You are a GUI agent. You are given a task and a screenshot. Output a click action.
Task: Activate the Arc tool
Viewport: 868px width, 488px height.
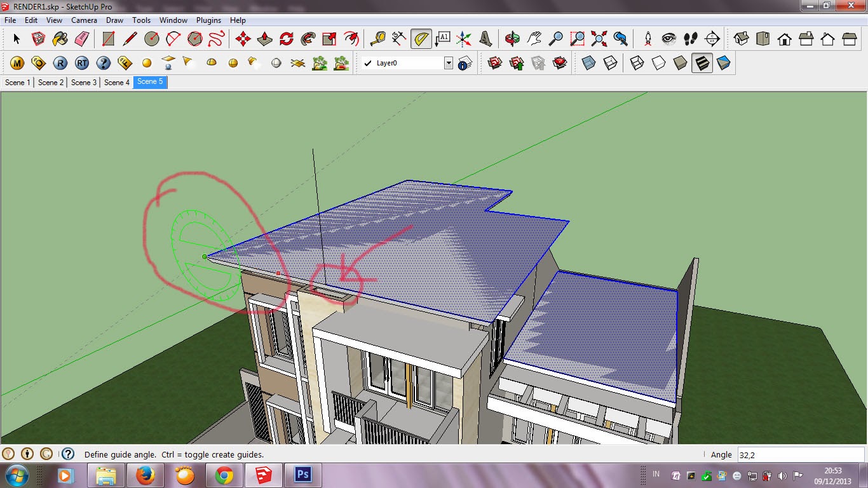[173, 39]
